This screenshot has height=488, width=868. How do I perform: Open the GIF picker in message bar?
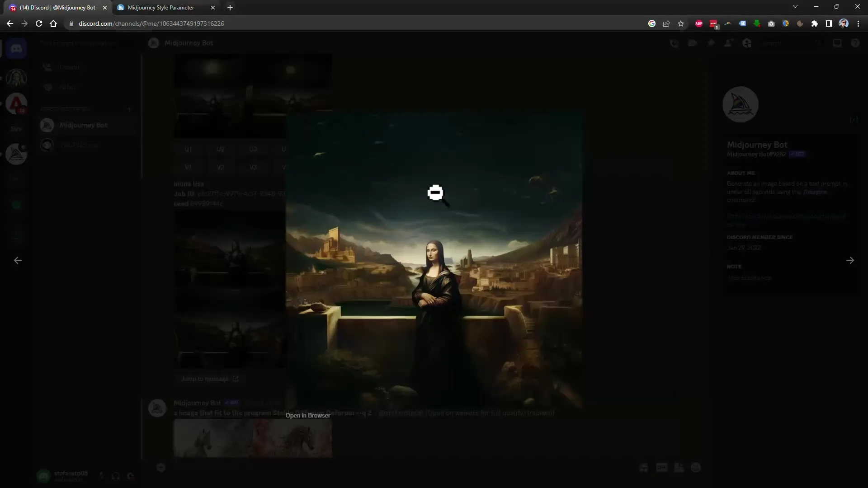[661, 468]
